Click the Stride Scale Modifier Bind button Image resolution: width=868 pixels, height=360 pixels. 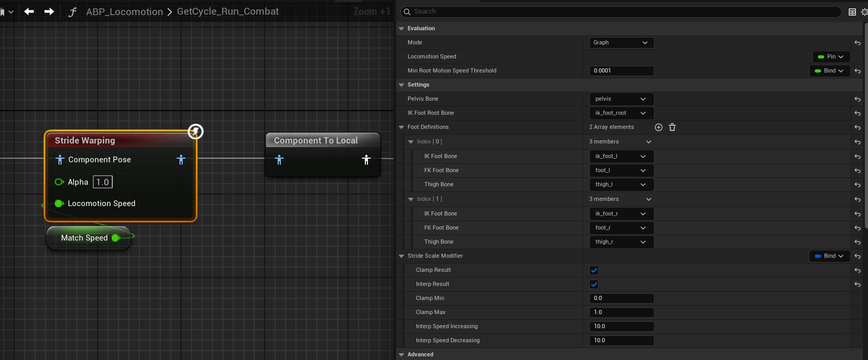(x=829, y=256)
